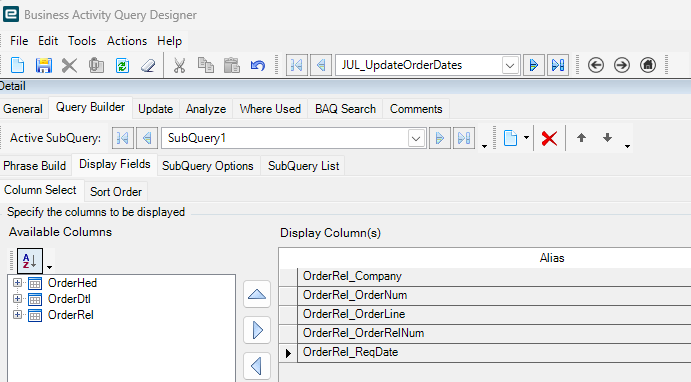Delete subquery with the red X icon
The height and width of the screenshot is (382, 691).
[549, 138]
